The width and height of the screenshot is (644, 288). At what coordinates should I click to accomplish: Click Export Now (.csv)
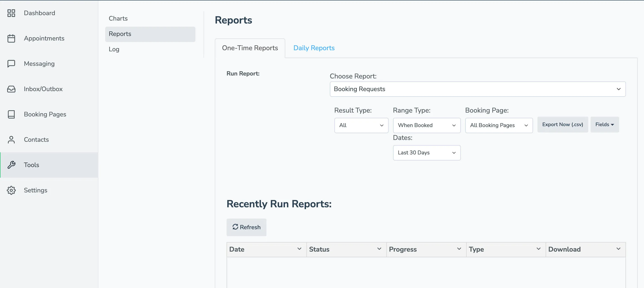click(x=563, y=125)
